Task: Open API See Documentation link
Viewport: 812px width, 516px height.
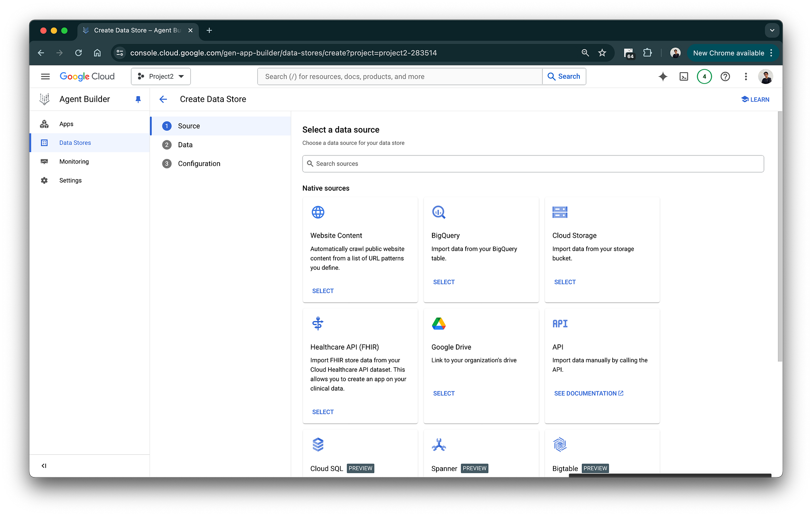Action: pos(588,393)
